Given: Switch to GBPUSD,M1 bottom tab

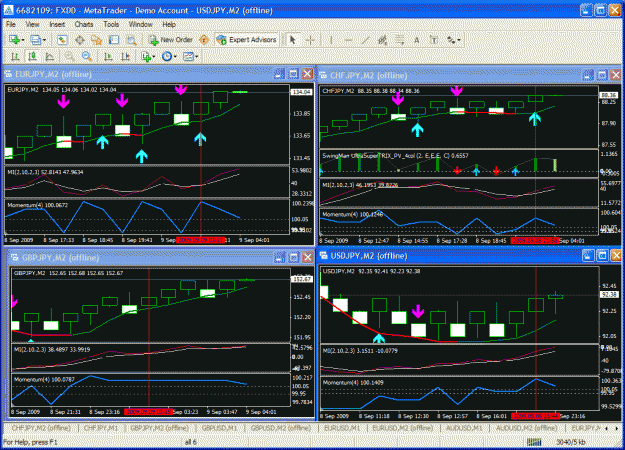Looking at the screenshot, I should click(x=219, y=428).
